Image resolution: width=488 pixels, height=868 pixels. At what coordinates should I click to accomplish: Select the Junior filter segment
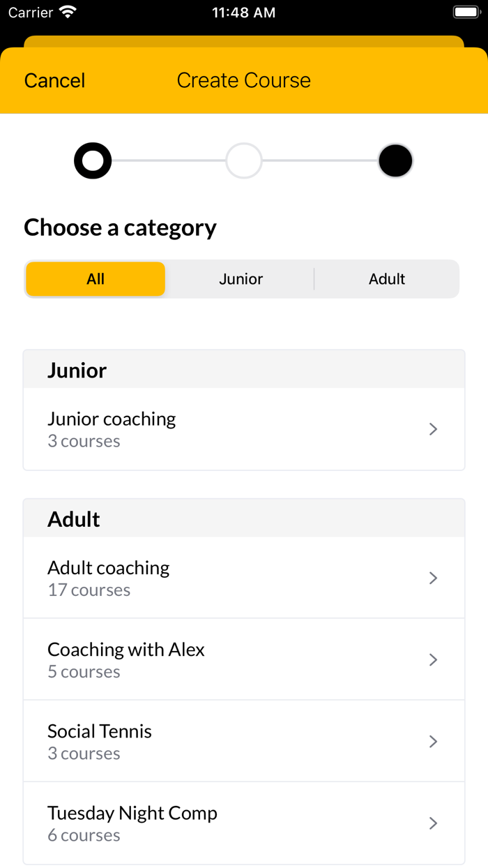pos(241,278)
